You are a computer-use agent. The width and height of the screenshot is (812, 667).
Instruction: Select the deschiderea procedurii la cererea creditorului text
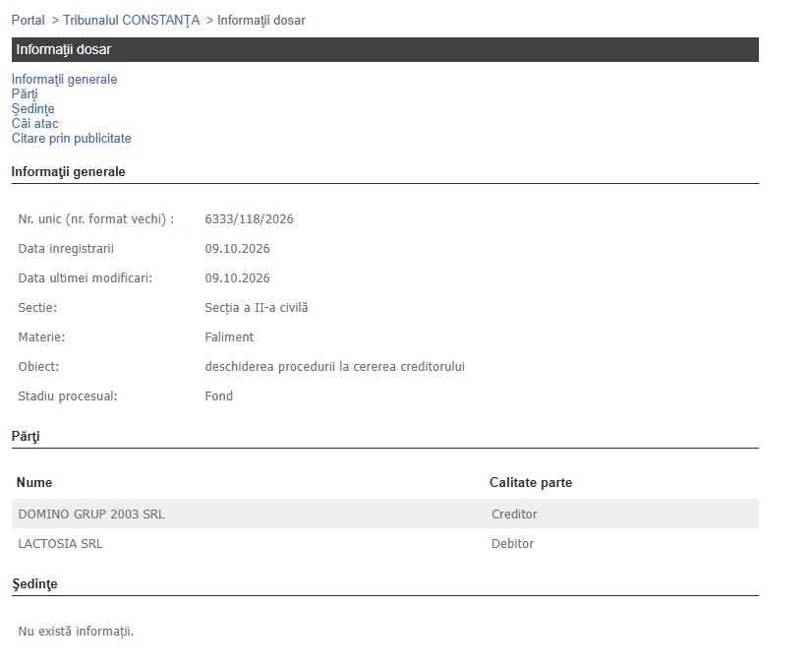(334, 367)
